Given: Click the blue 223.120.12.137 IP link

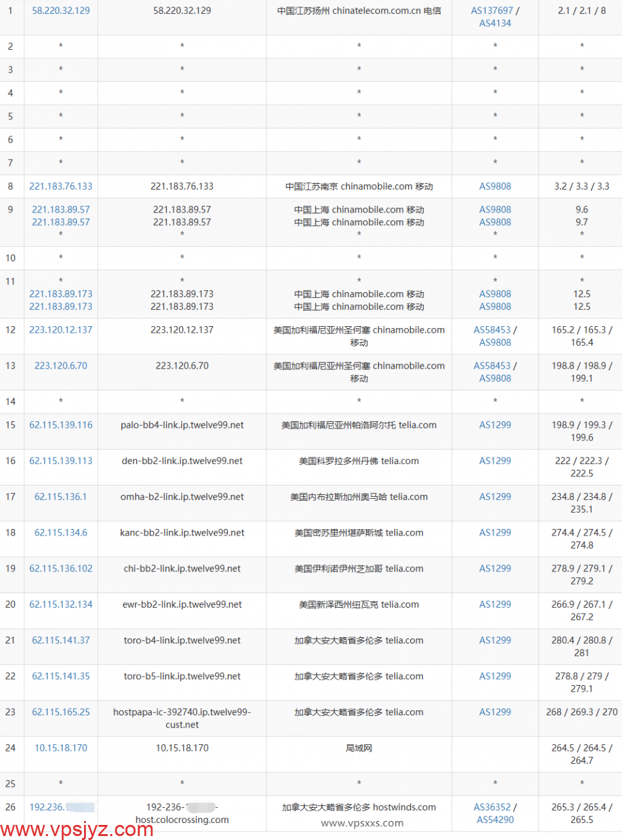Looking at the screenshot, I should coord(60,330).
